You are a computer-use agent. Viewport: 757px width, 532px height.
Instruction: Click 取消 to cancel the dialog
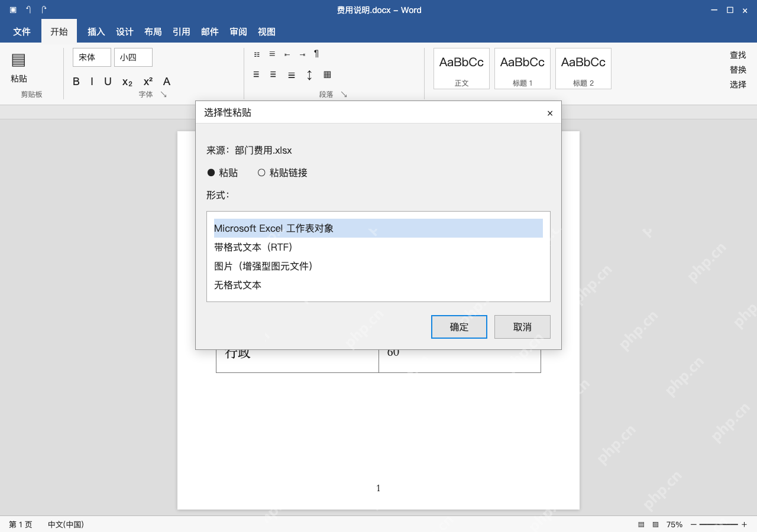point(522,327)
